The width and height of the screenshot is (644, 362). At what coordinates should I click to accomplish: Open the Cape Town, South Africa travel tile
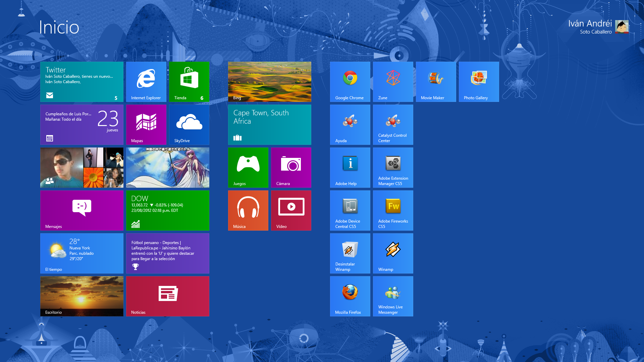(x=270, y=125)
